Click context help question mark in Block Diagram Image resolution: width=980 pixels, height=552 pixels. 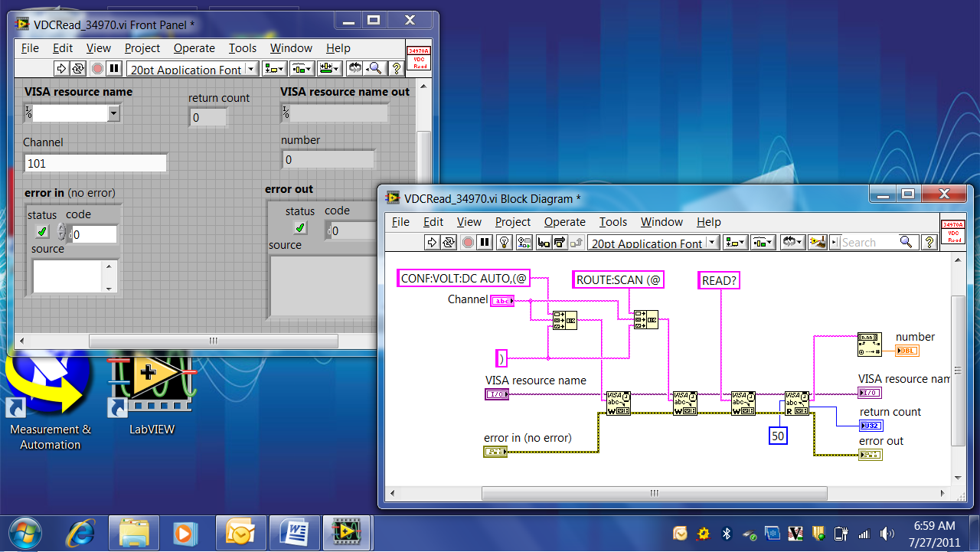click(x=929, y=242)
